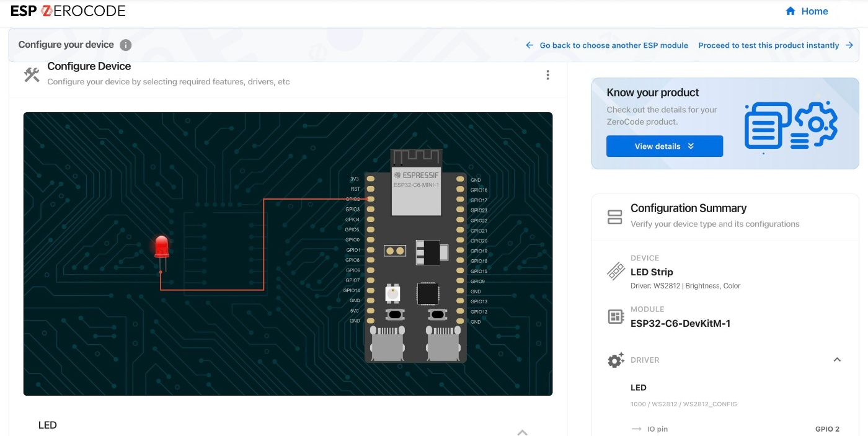
Task: Collapse the LED section chevron at bottom
Action: coord(522,432)
